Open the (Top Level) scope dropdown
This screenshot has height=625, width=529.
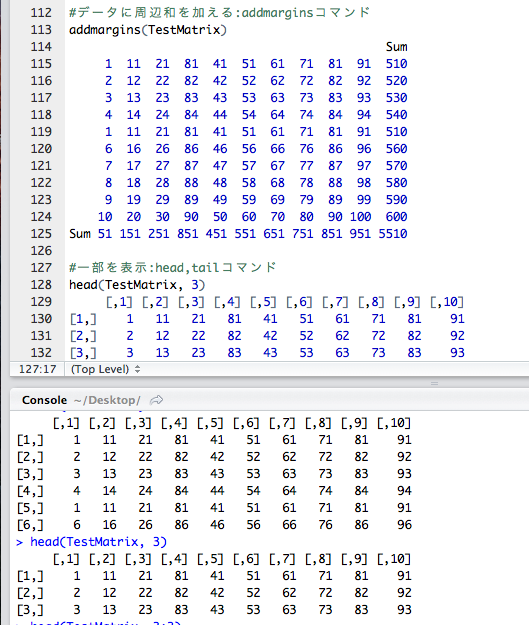point(105,369)
